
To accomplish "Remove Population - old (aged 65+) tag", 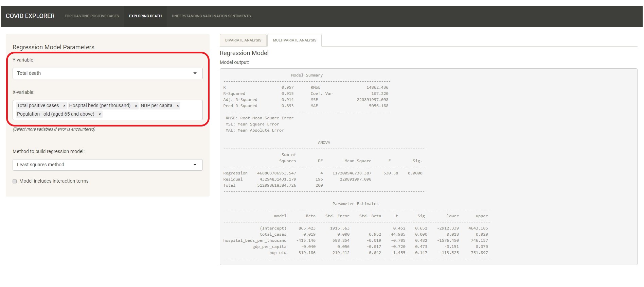I will pyautogui.click(x=100, y=114).
